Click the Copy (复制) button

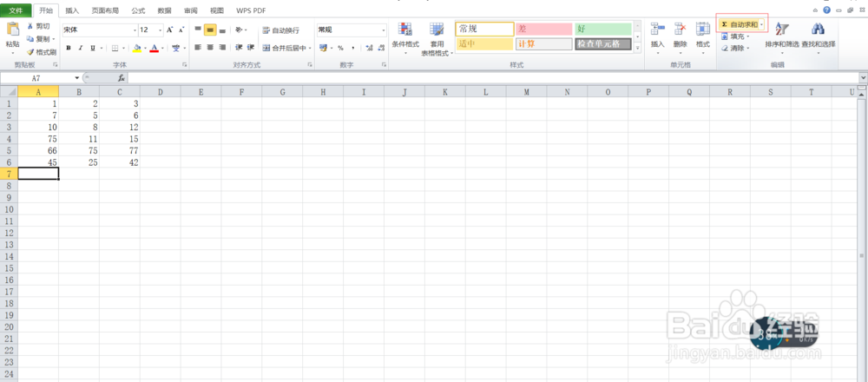click(x=39, y=39)
